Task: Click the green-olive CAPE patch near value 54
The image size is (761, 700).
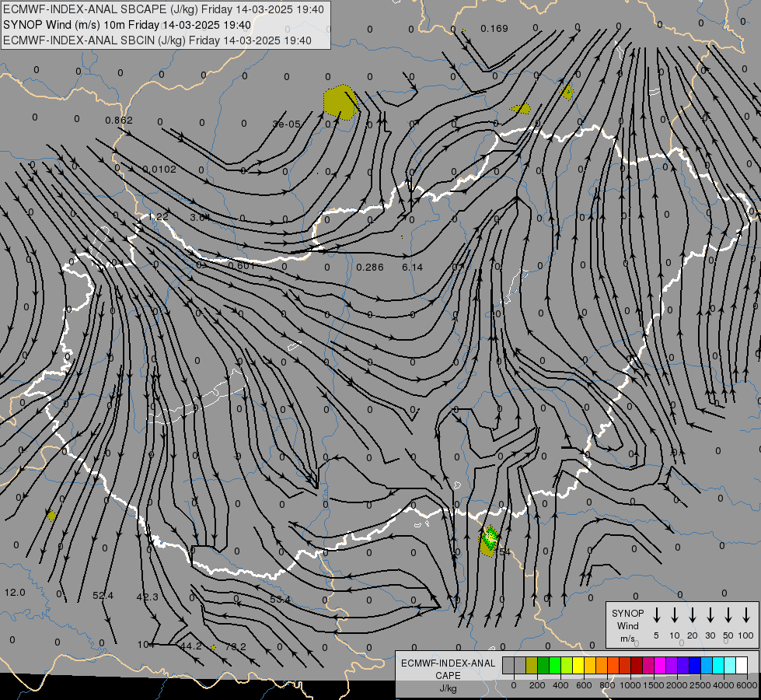Action: click(x=489, y=541)
